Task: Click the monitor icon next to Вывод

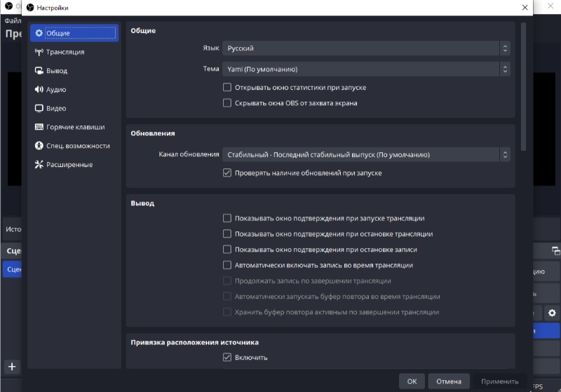Action: [x=39, y=70]
